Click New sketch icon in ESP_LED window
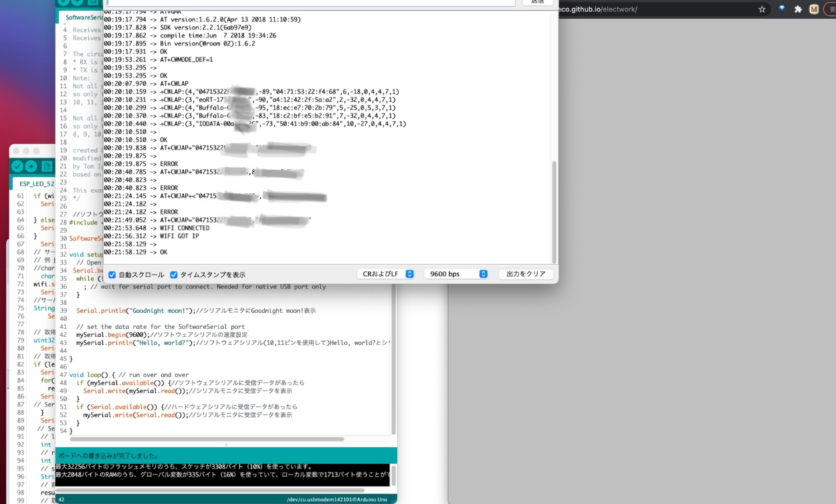 [47, 166]
